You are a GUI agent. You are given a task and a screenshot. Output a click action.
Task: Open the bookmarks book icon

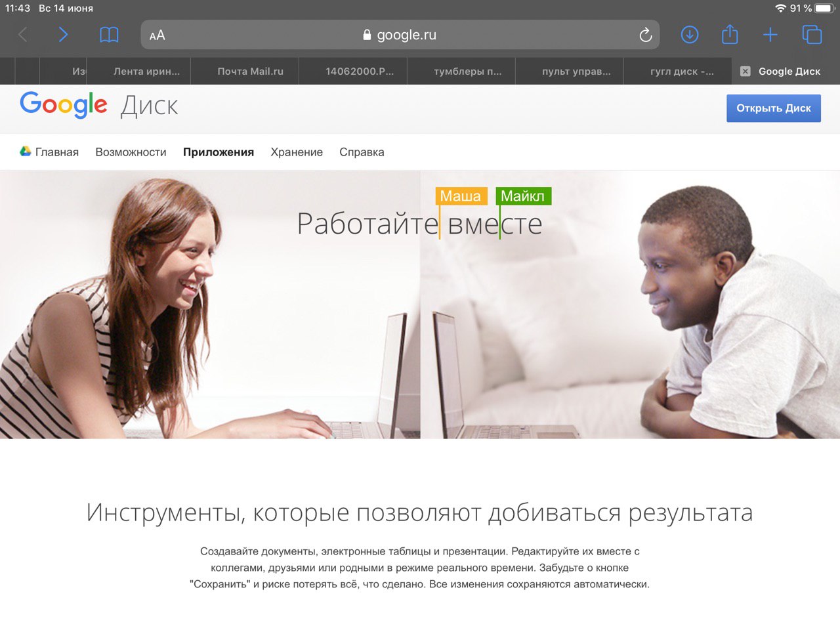click(109, 35)
